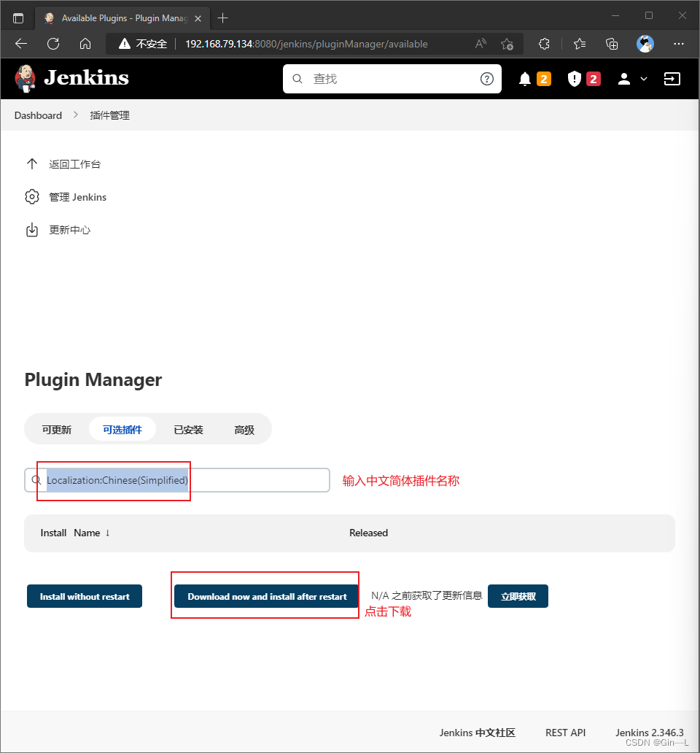This screenshot has width=700, height=753.
Task: Sort plugins by Name column header
Action: click(x=92, y=533)
